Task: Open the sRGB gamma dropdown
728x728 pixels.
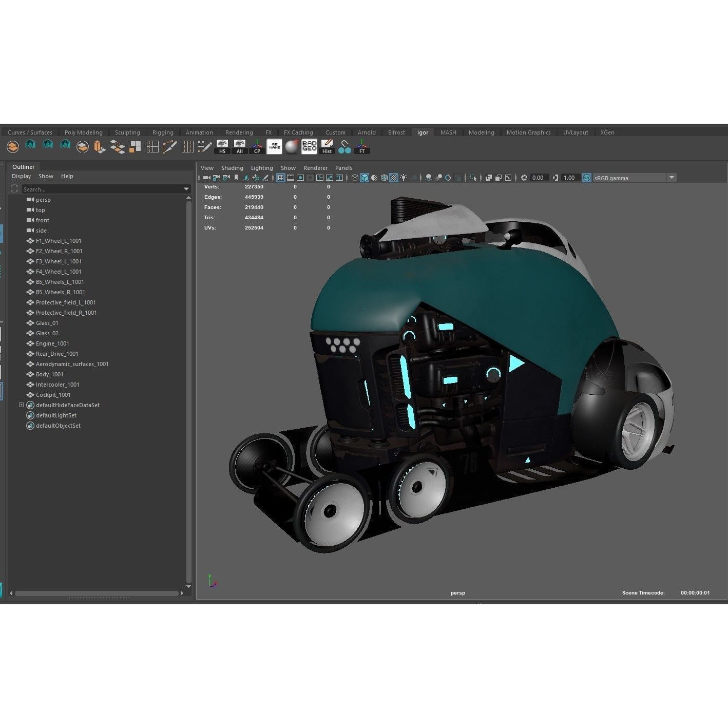Action: (672, 178)
